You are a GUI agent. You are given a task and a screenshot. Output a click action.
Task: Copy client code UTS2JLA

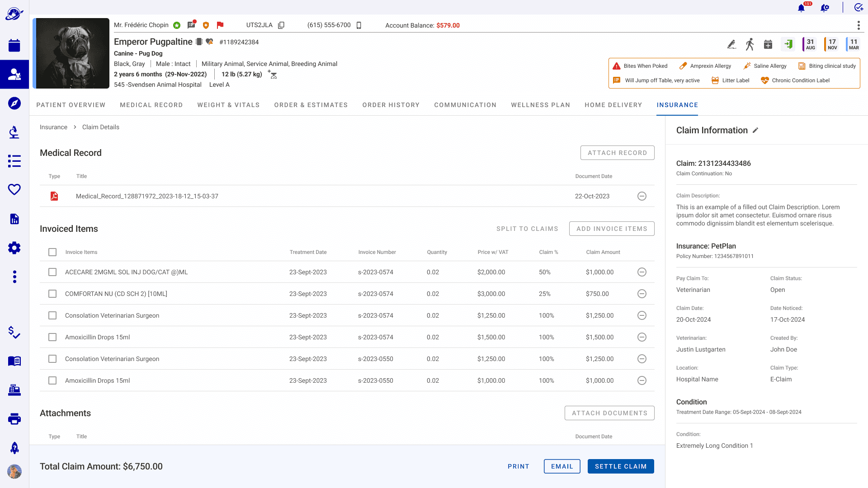pos(281,25)
